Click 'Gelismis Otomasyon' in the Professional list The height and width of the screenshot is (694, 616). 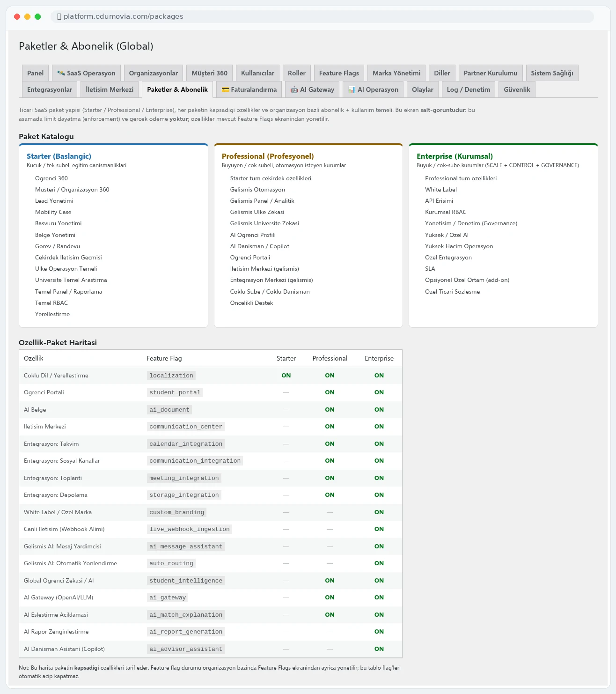point(257,190)
